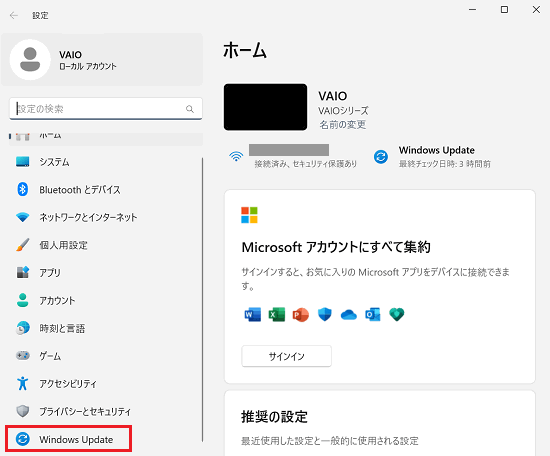Click the paintbrush 個人用設定 icon
The height and width of the screenshot is (456, 550).
(23, 245)
